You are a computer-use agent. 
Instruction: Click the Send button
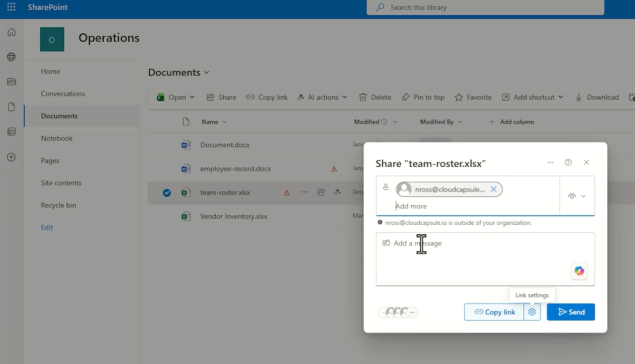571,312
